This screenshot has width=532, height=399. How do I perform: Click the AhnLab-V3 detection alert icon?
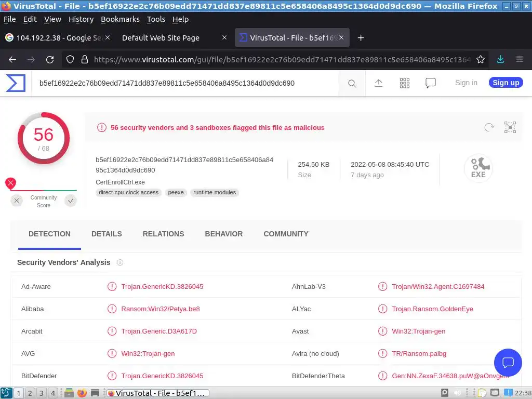click(382, 286)
